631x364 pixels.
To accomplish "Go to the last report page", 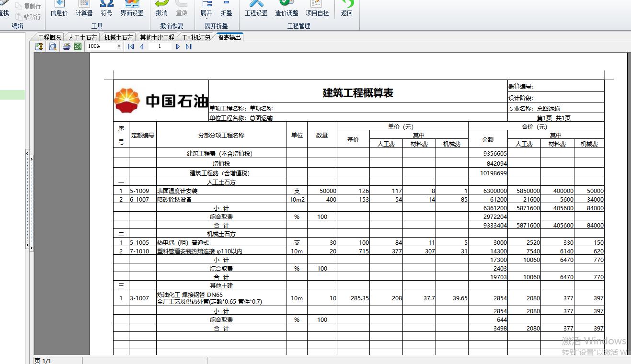I will (x=188, y=46).
